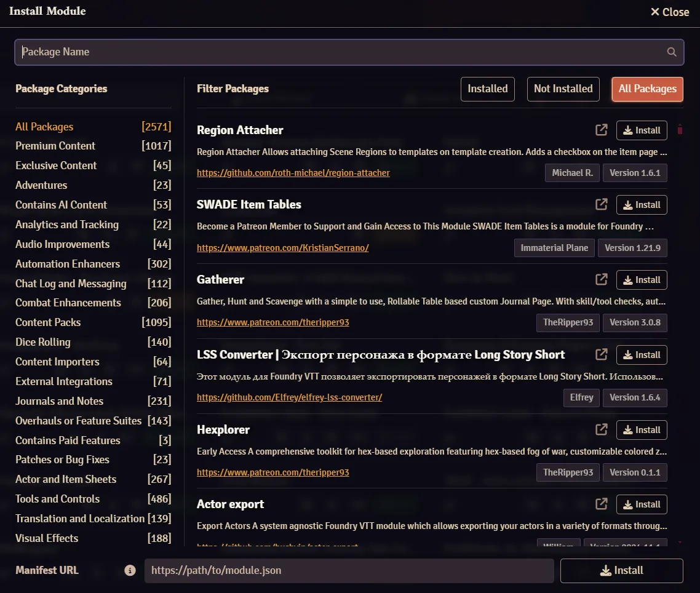The image size is (700, 593).
Task: Filter to Not Installed packages
Action: (563, 89)
